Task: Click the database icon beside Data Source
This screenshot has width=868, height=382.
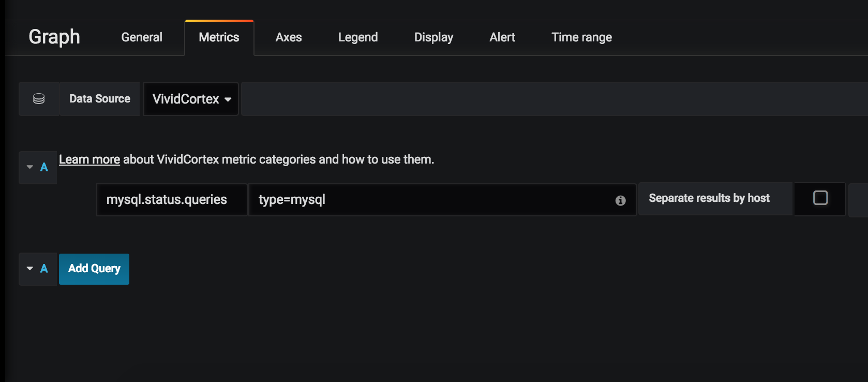Action: pyautogui.click(x=39, y=99)
